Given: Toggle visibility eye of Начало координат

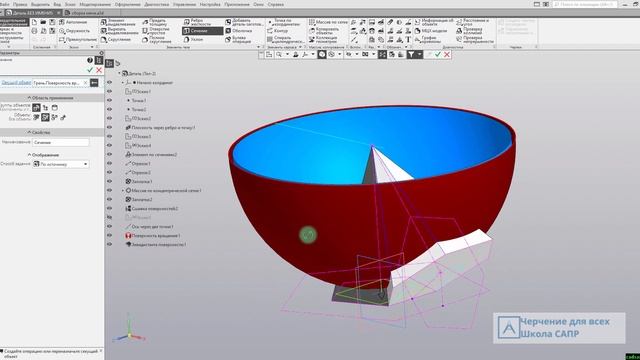Looking at the screenshot, I should 109,82.
